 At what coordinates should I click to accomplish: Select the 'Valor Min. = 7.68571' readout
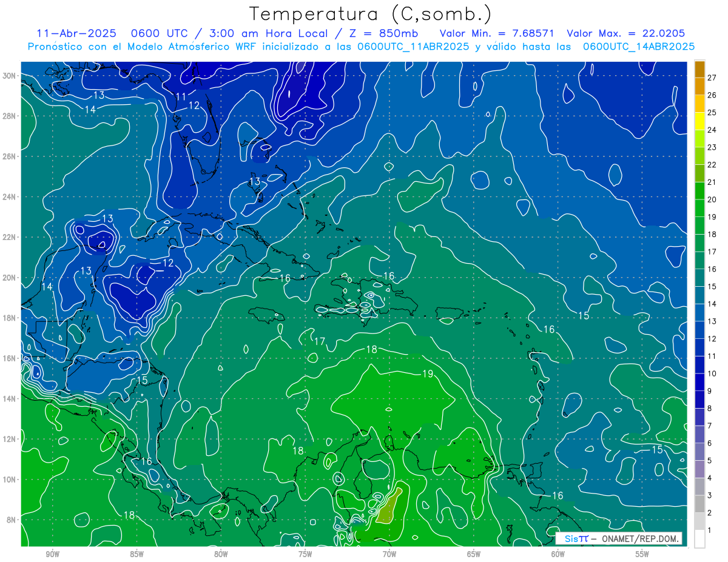pyautogui.click(x=496, y=33)
